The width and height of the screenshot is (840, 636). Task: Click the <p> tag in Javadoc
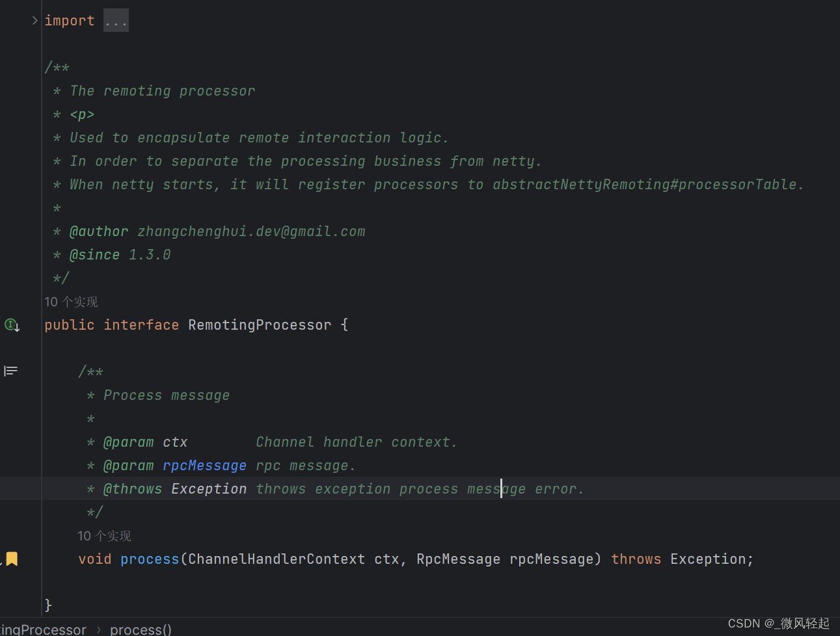point(82,114)
